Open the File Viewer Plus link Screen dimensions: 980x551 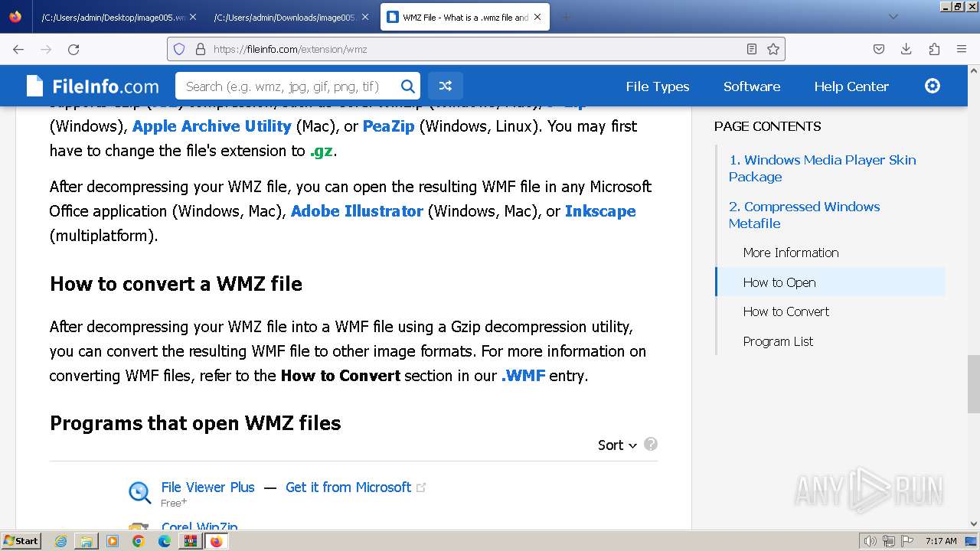[x=207, y=487]
